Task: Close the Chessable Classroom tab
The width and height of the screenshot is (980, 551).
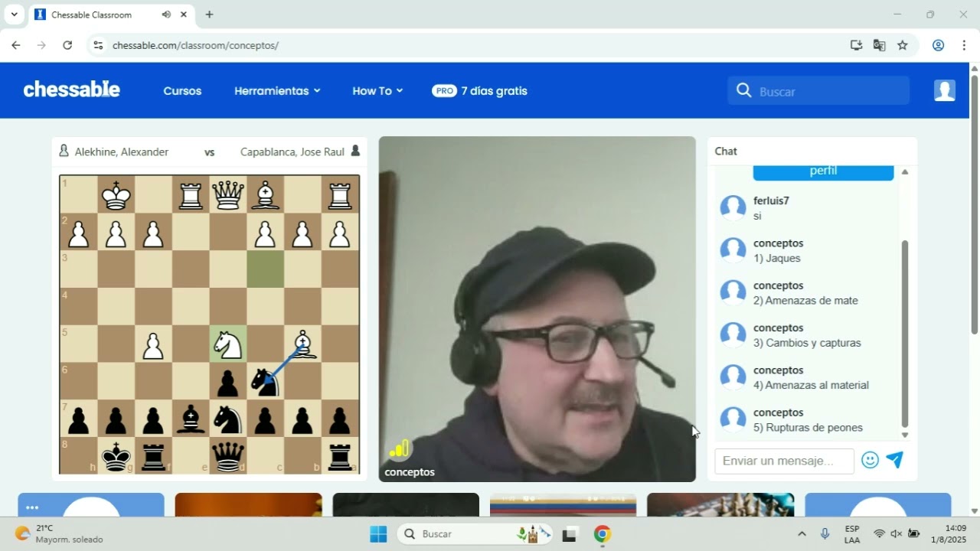Action: 184,15
